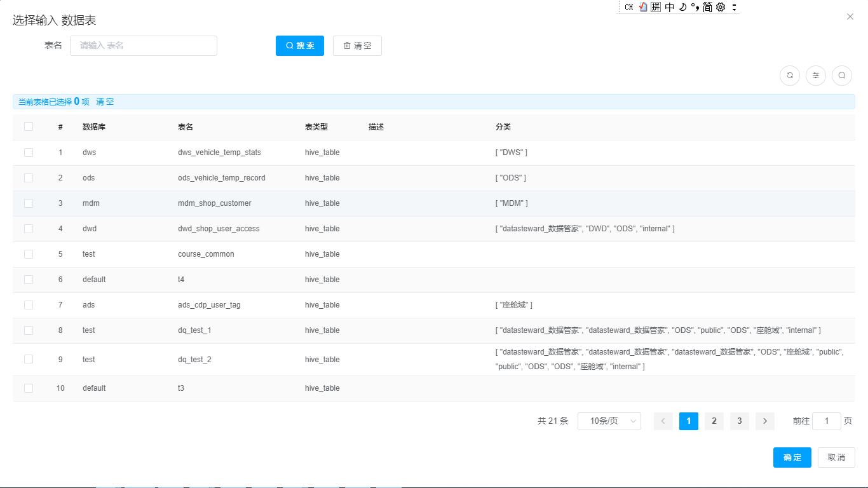Image resolution: width=868 pixels, height=488 pixels.
Task: Open the column settings icon
Action: pyautogui.click(x=816, y=75)
